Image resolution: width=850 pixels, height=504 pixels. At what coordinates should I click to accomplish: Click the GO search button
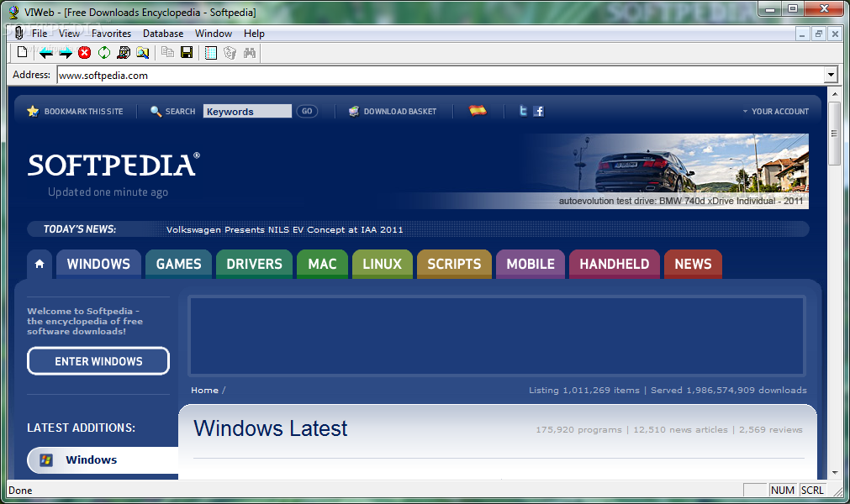(x=308, y=111)
